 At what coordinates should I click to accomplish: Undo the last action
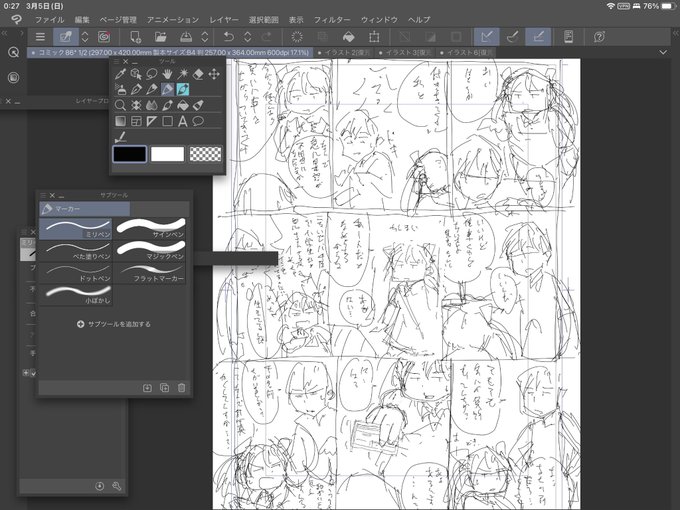pyautogui.click(x=229, y=37)
